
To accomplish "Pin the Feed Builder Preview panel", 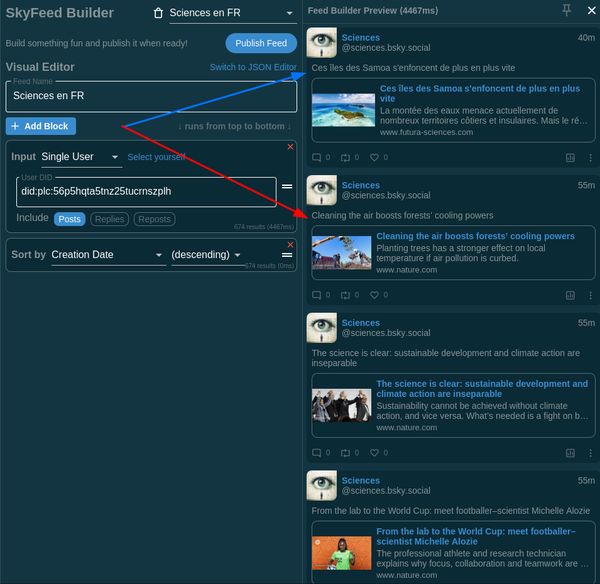I will pyautogui.click(x=567, y=10).
